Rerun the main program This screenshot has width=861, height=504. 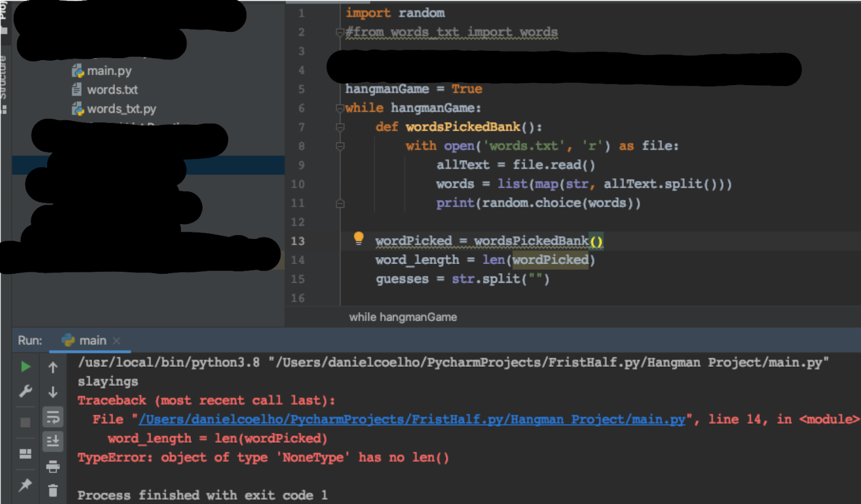coord(26,366)
